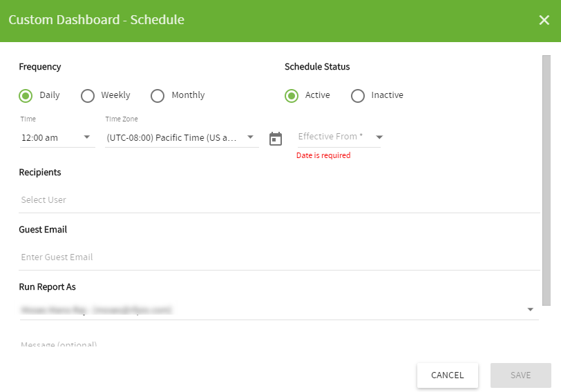Close the Schedule dialog with X icon
Image resolution: width=561 pixels, height=392 pixels.
(544, 20)
